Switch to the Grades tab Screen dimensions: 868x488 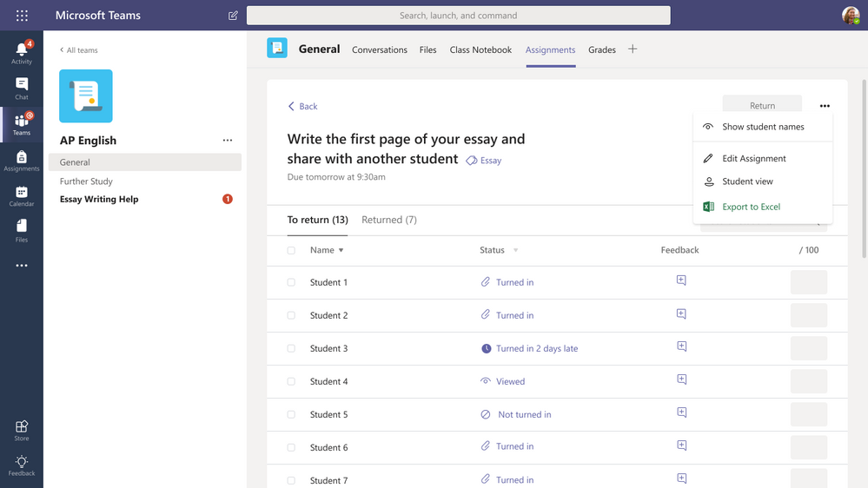coord(601,49)
